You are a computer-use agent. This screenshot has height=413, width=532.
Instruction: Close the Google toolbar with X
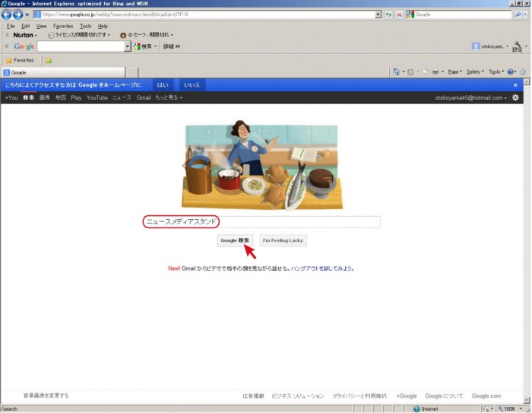[x=7, y=46]
